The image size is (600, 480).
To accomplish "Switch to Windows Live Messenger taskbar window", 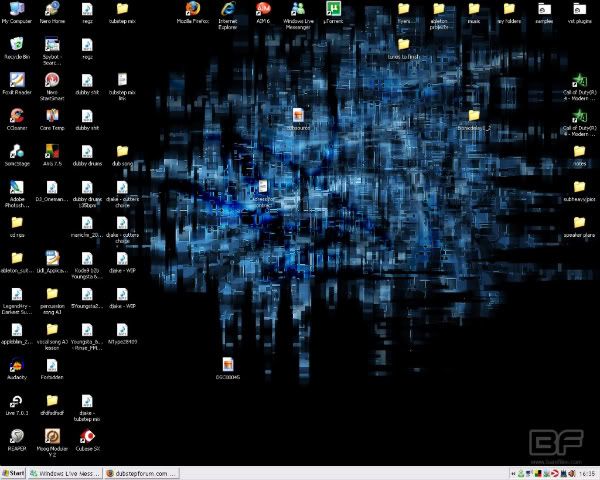I will (x=65, y=473).
